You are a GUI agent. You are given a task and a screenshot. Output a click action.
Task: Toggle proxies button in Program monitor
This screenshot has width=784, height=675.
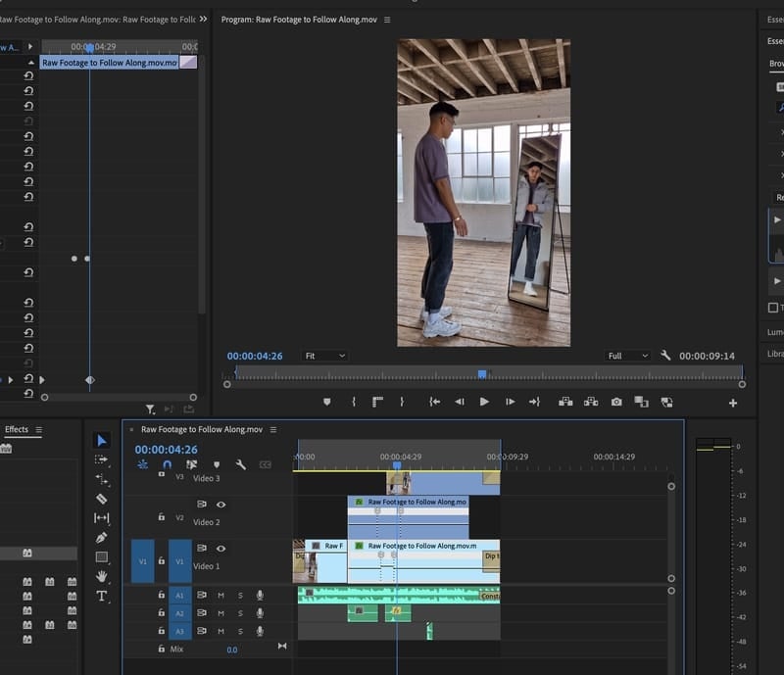tap(666, 402)
